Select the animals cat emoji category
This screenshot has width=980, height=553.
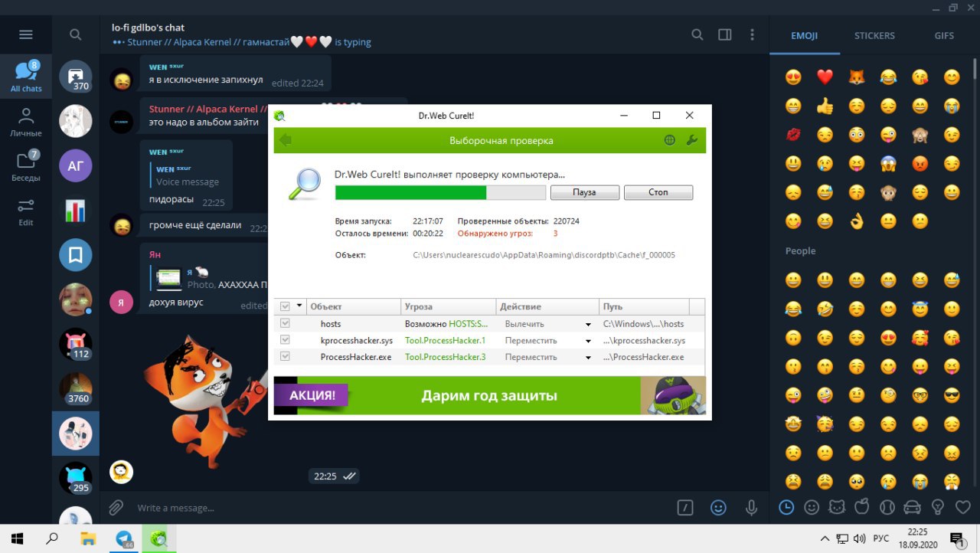pos(837,506)
